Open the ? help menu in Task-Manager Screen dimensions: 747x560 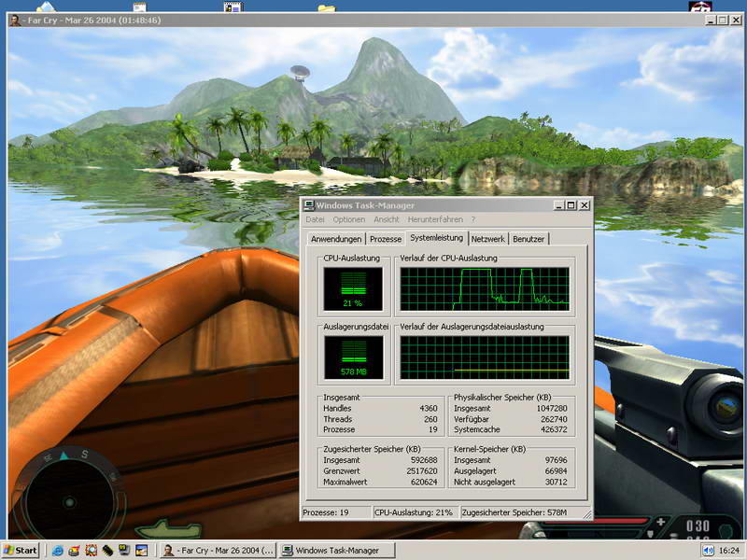473,219
